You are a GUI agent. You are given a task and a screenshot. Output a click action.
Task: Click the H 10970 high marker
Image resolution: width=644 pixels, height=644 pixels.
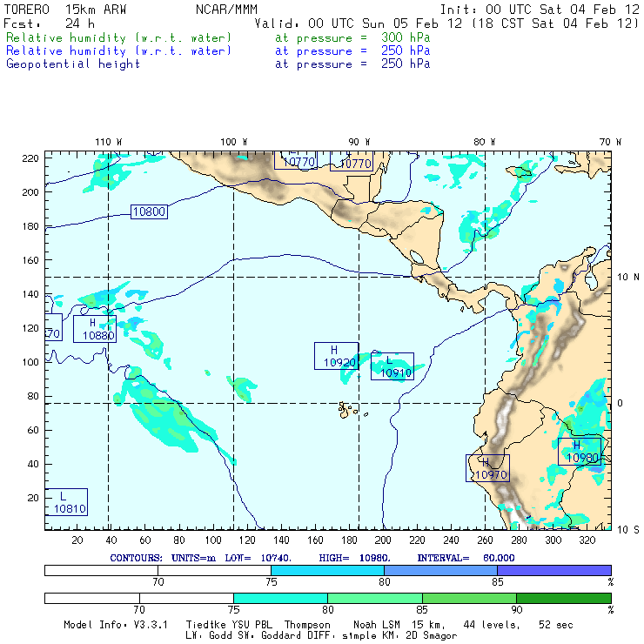pos(487,468)
